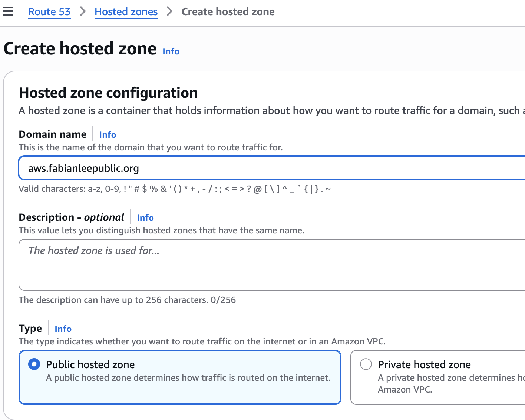Click the Hosted zone configuration heading
The width and height of the screenshot is (525, 420).
point(108,93)
